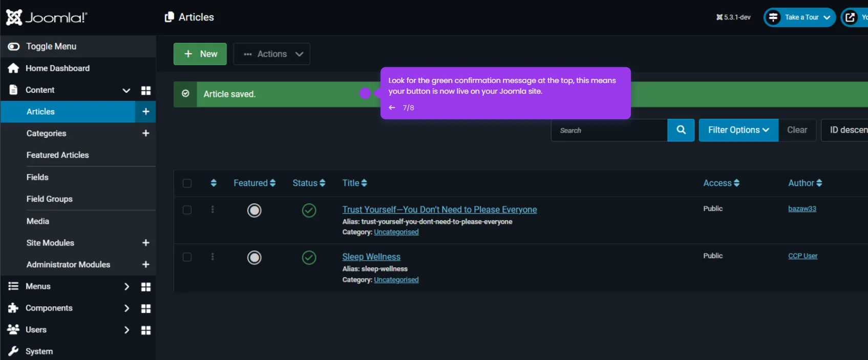Open Categories in sidebar
The width and height of the screenshot is (868, 360).
coord(46,133)
